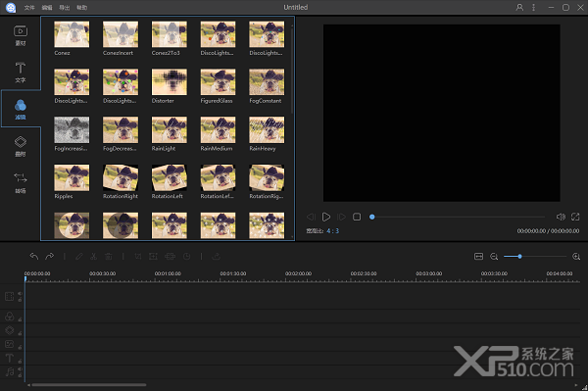Open the Text (文字) panel
Image resolution: width=588 pixels, height=391 pixels.
tap(21, 73)
